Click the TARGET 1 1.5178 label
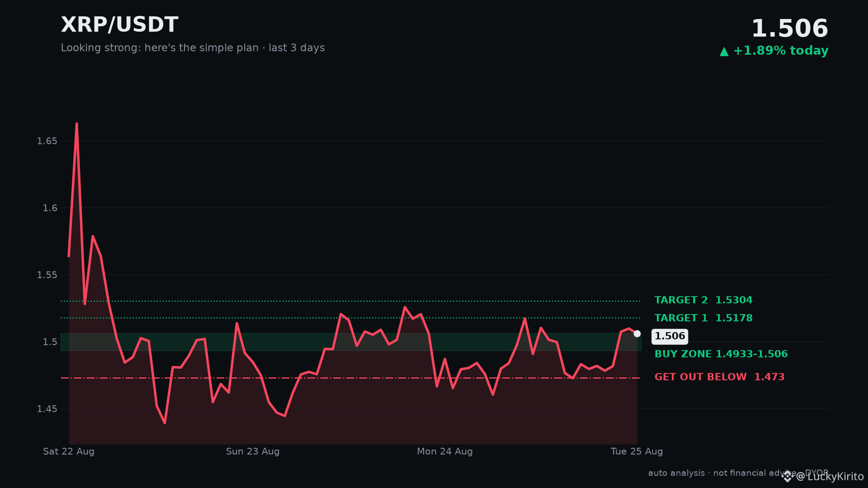Viewport: 868px width, 488px height. click(703, 318)
